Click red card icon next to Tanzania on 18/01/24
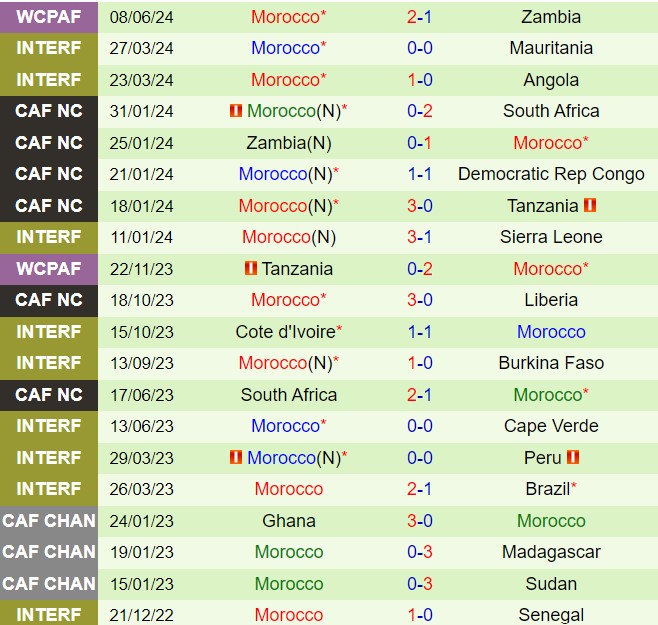Viewport: 658px width, 625px height. click(590, 206)
